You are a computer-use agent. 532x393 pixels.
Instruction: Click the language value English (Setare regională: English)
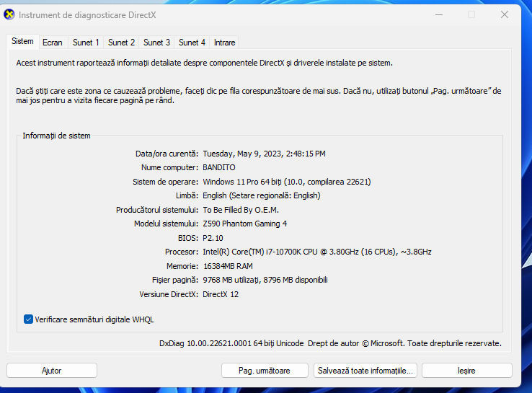pos(261,195)
